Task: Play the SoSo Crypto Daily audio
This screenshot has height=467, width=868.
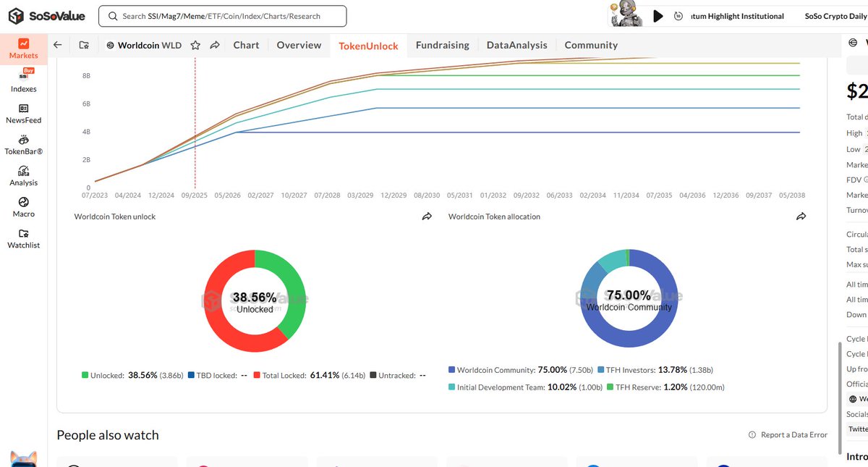Action: click(x=658, y=16)
